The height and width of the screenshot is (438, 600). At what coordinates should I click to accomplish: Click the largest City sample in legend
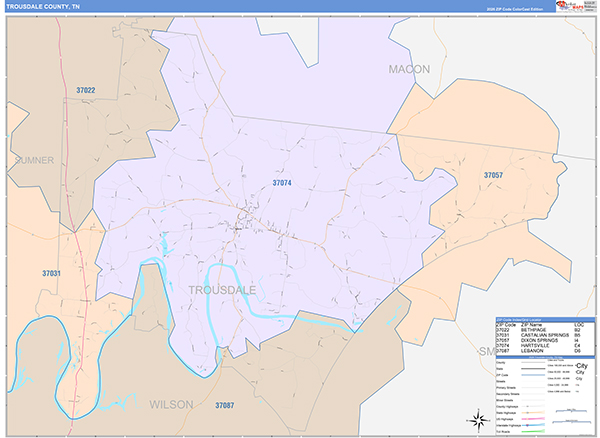point(581,366)
